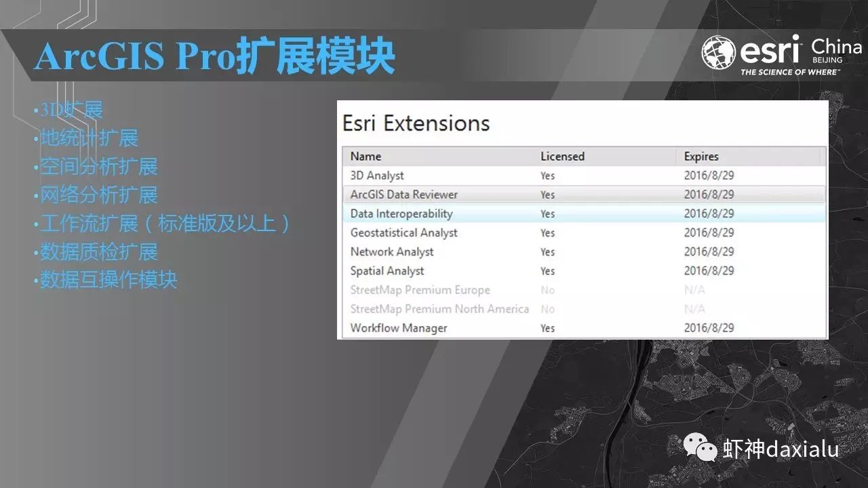Sort by the Name column header
Screen dimensions: 868x488
[x=366, y=156]
